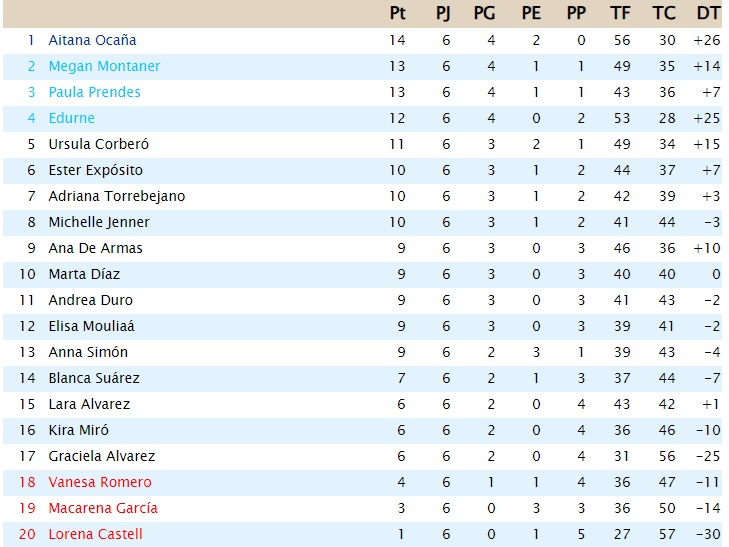The width and height of the screenshot is (729, 547).
Task: Open Ester Expósito's entry
Action: click(x=95, y=170)
